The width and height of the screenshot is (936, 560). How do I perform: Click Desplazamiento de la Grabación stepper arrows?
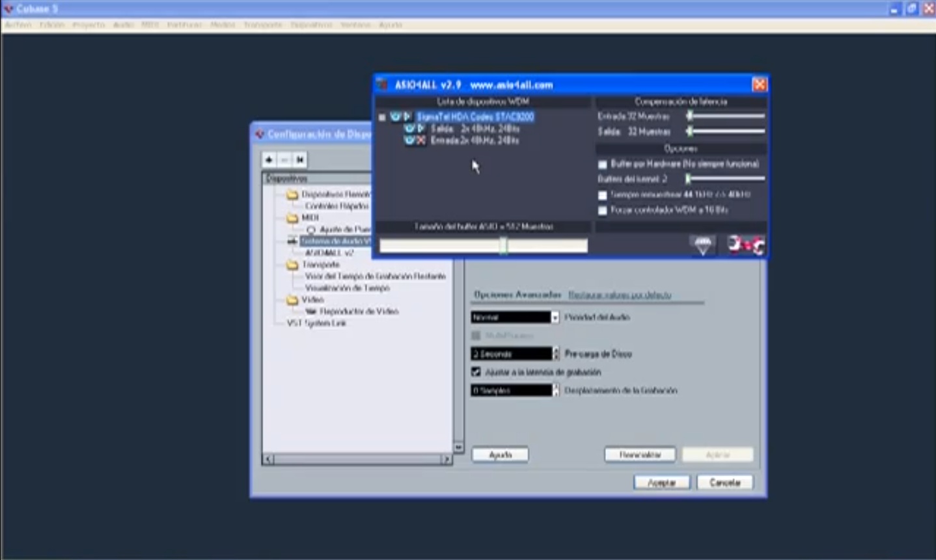tap(556, 390)
